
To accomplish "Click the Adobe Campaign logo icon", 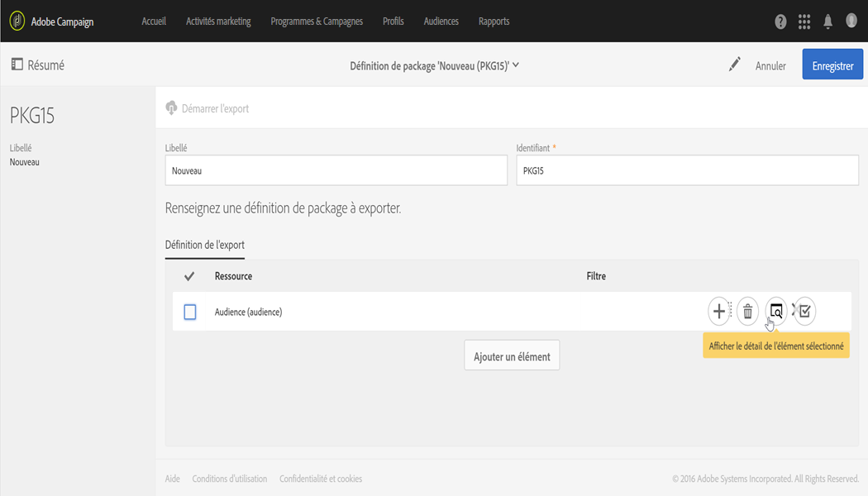I will coord(17,21).
